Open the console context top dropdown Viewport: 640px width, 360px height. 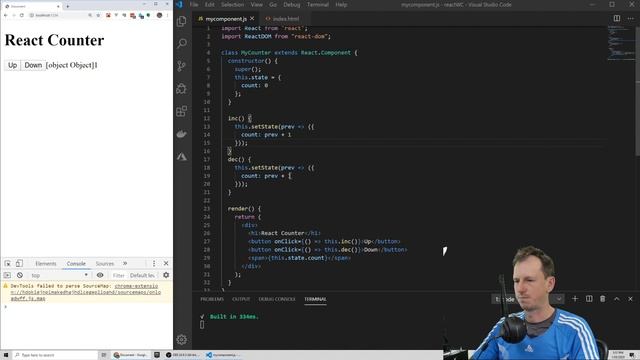pos(60,275)
